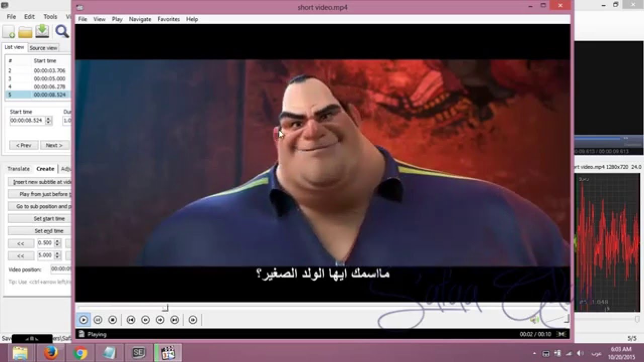Viewport: 644px width, 362px height.
Task: Click the system tray volume icon
Action: click(x=580, y=353)
